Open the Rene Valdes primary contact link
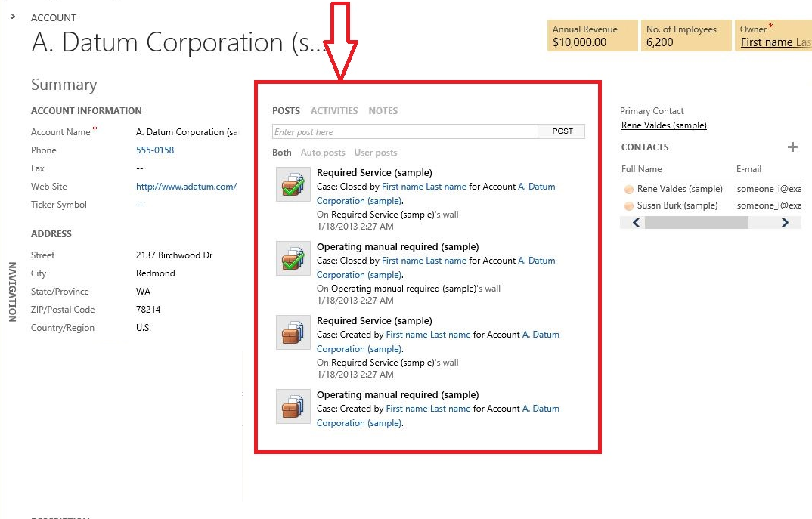 point(664,126)
